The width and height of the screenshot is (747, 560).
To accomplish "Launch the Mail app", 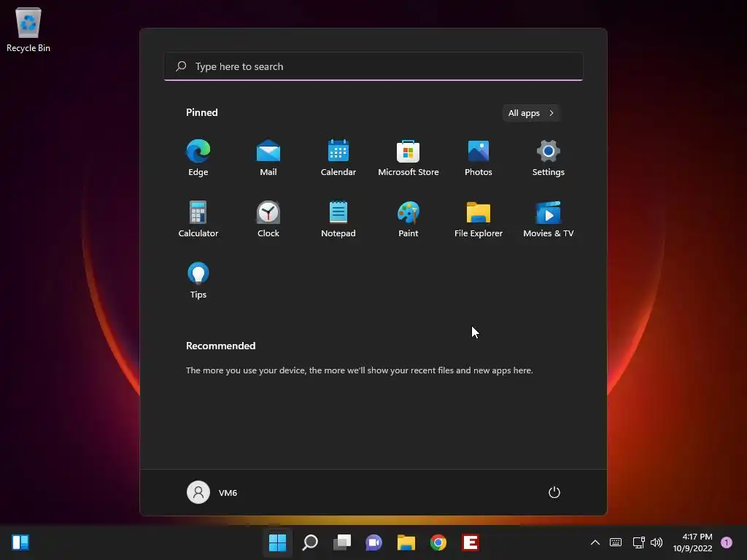I will point(268,158).
